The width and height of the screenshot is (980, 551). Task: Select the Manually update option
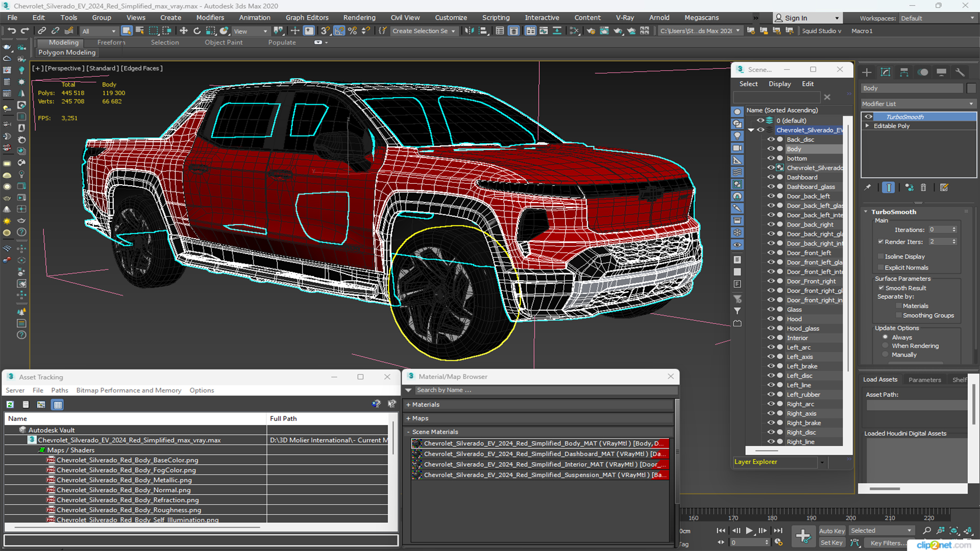pos(886,355)
